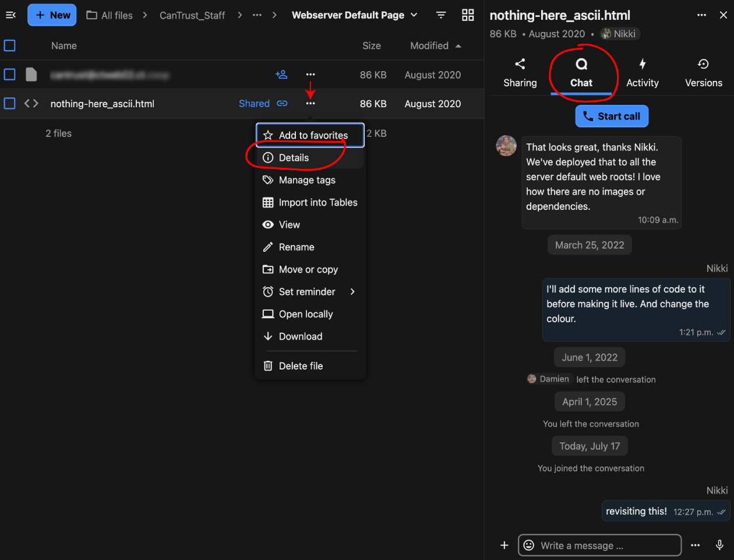
Task: Click the add-person share icon on first file
Action: click(x=281, y=75)
